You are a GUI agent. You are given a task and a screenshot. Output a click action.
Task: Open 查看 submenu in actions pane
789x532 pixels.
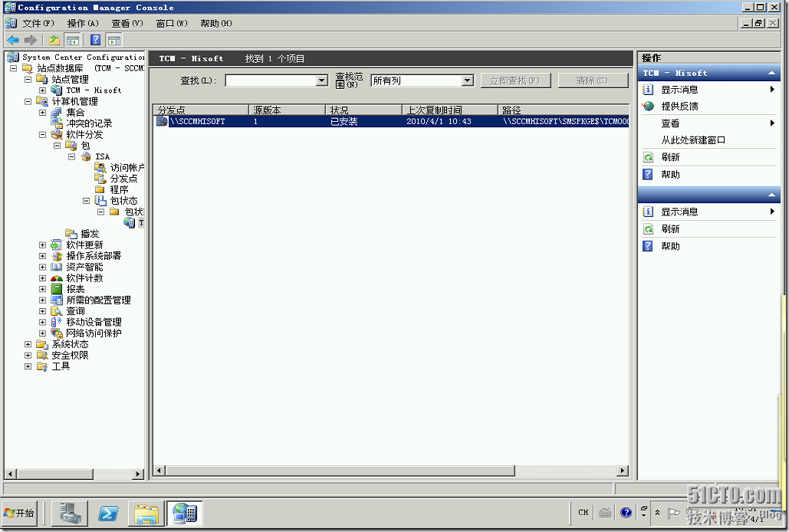pyautogui.click(x=710, y=123)
